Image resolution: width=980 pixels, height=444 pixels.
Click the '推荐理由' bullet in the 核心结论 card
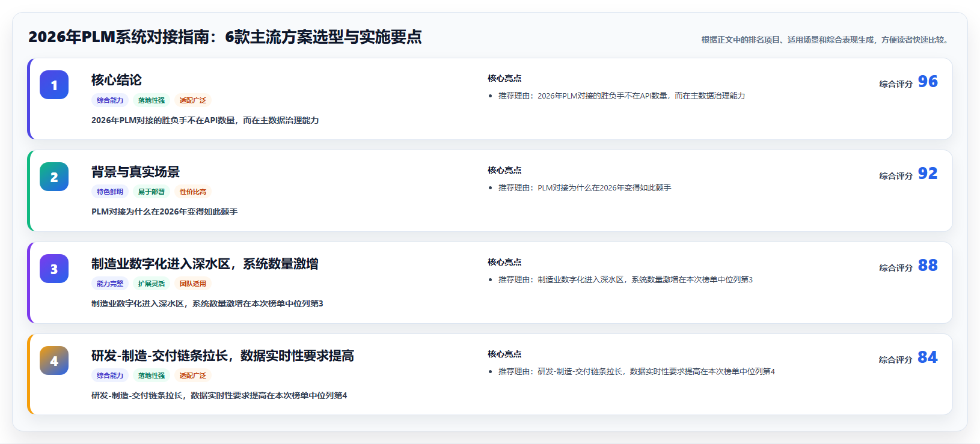(622, 96)
